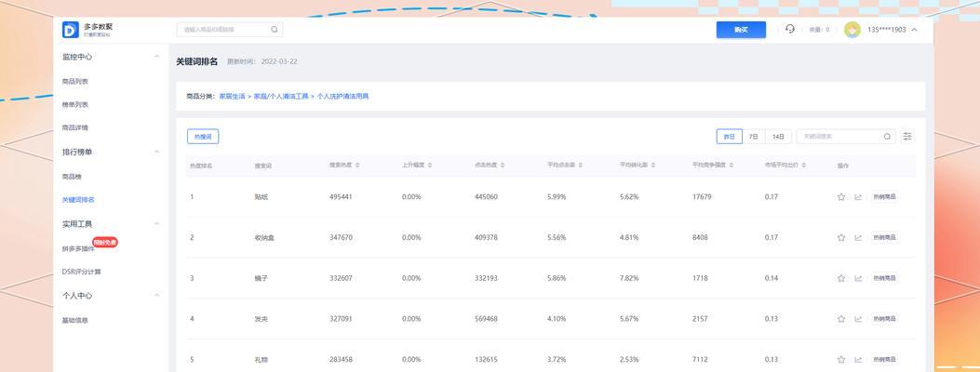Click the click heat value 569468
Viewport: 980px width, 372px height.
click(x=486, y=319)
